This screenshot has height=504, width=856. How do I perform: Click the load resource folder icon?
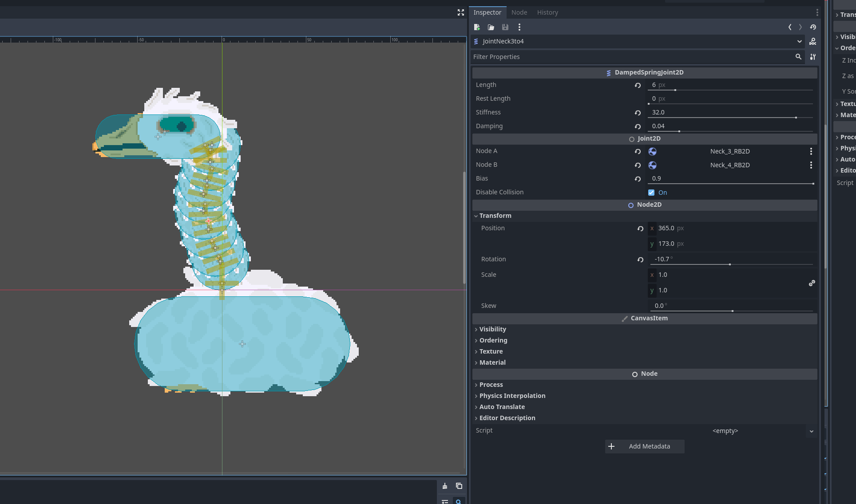(491, 27)
